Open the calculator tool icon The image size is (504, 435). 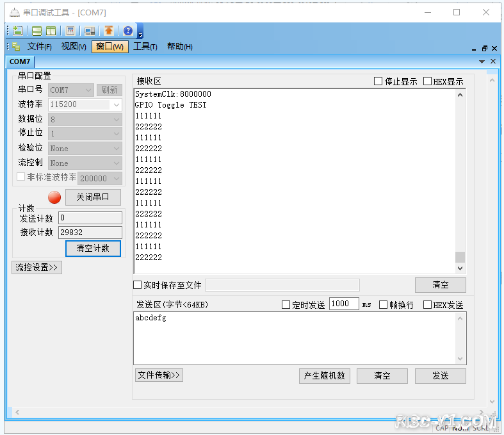(70, 31)
